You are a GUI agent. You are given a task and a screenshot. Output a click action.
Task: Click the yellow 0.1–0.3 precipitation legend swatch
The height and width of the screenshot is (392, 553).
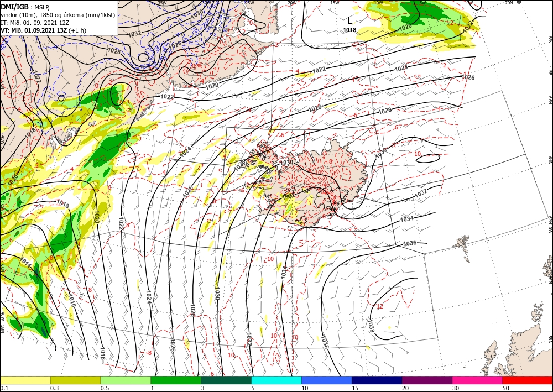(x=25, y=380)
